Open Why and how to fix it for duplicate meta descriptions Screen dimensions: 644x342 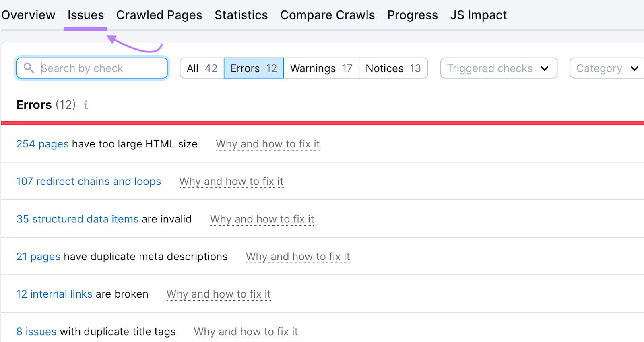click(298, 256)
